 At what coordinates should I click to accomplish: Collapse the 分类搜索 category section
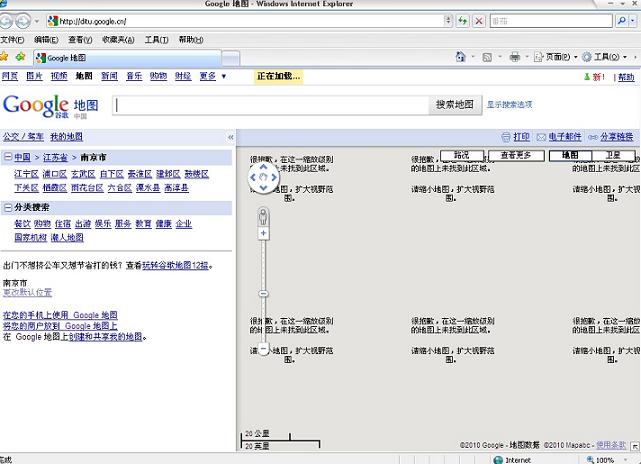(x=8, y=208)
